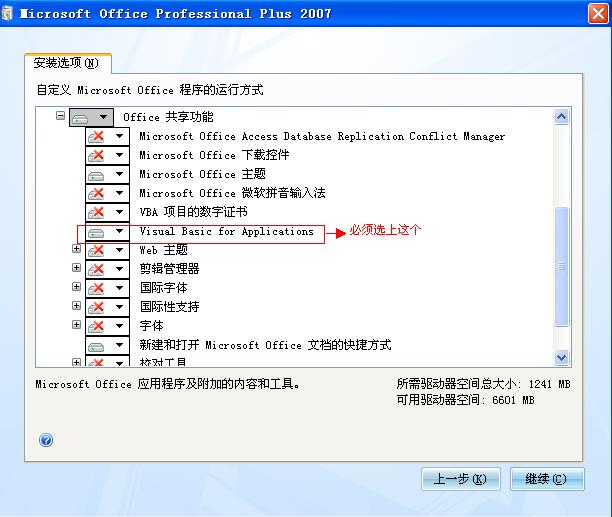Select 新建和打开 Microsoft Office 文档的快捷方式 label
This screenshot has height=517, width=612.
(x=265, y=345)
